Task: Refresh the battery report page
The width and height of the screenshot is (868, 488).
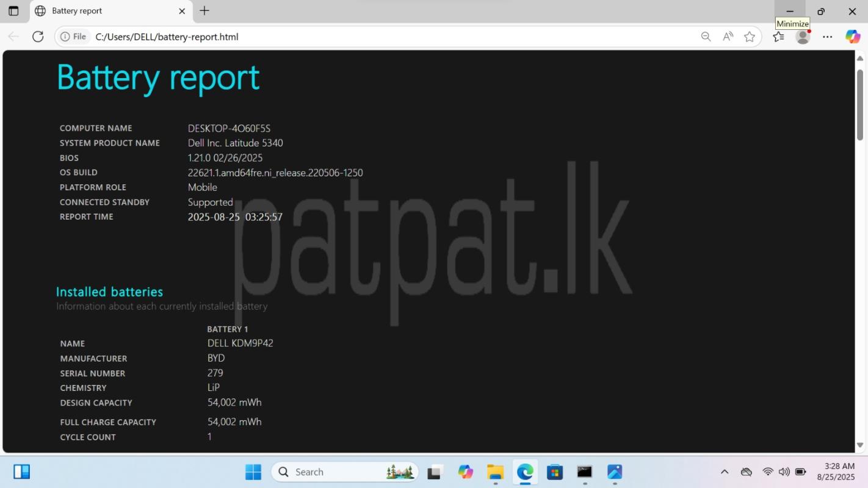Action: pyautogui.click(x=38, y=37)
